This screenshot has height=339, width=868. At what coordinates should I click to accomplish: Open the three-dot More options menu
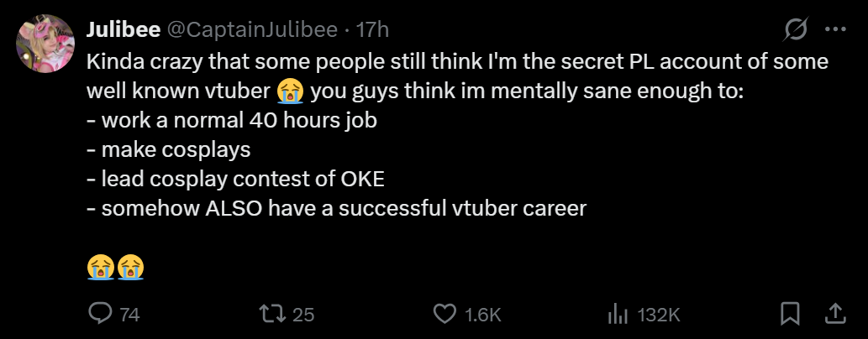click(835, 29)
